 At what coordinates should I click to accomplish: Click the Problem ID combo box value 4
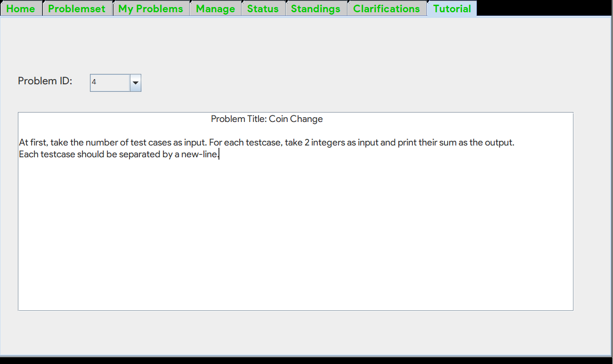(110, 83)
